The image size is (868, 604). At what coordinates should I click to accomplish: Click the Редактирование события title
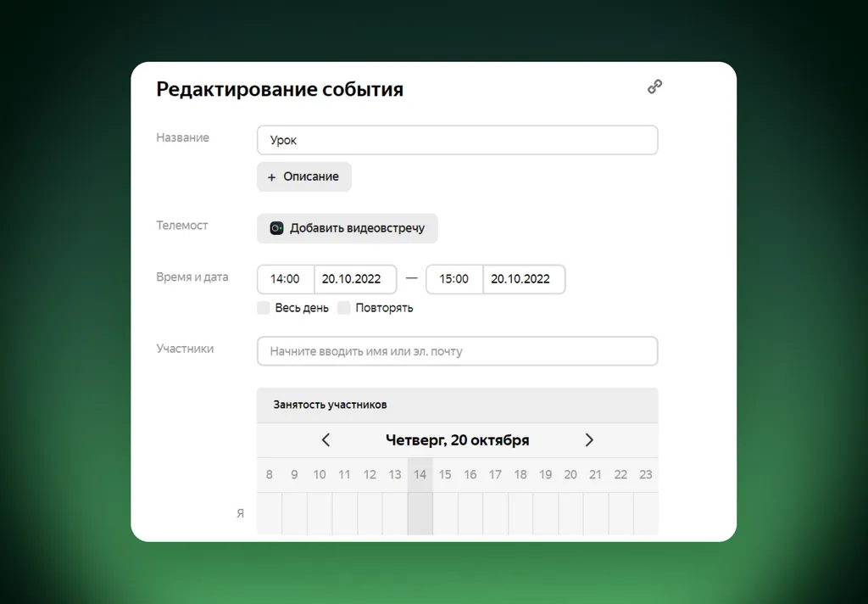[x=280, y=89]
